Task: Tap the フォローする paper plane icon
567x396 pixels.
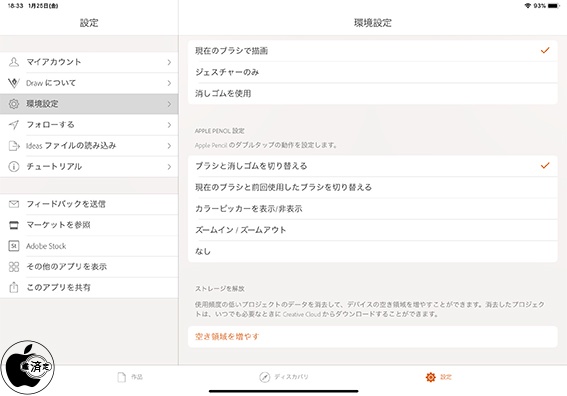Action: (14, 125)
